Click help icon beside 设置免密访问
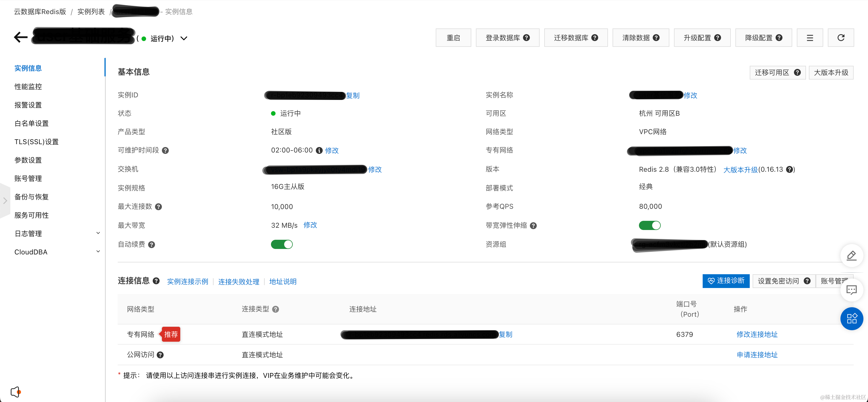This screenshot has width=868, height=402. click(807, 281)
